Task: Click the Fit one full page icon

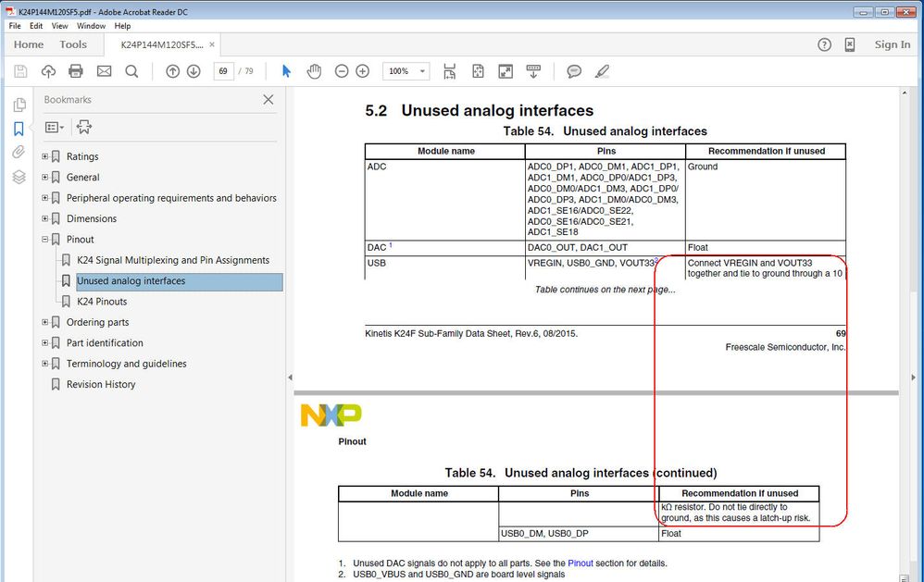Action: click(x=478, y=71)
